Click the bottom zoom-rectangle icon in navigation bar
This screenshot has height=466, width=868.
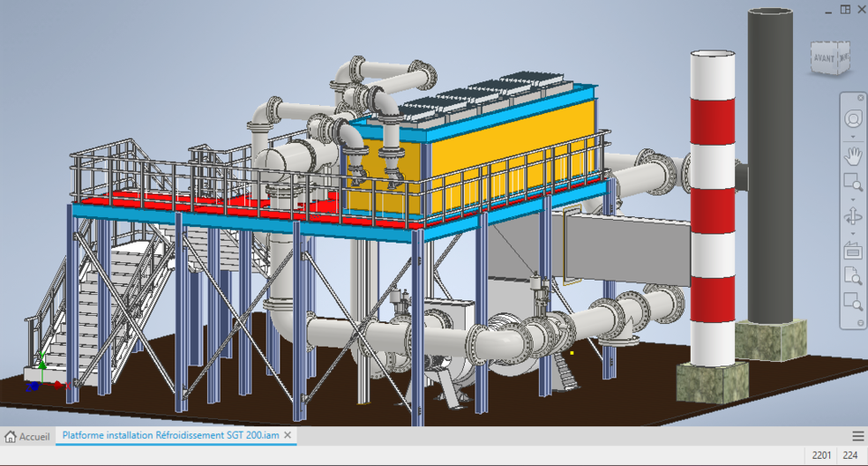pyautogui.click(x=853, y=302)
